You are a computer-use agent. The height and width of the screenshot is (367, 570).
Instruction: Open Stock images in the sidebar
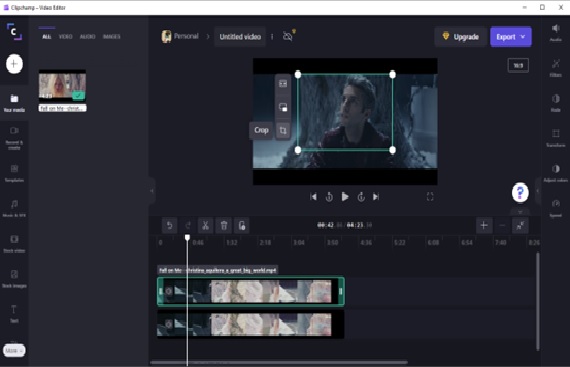pyautogui.click(x=14, y=279)
